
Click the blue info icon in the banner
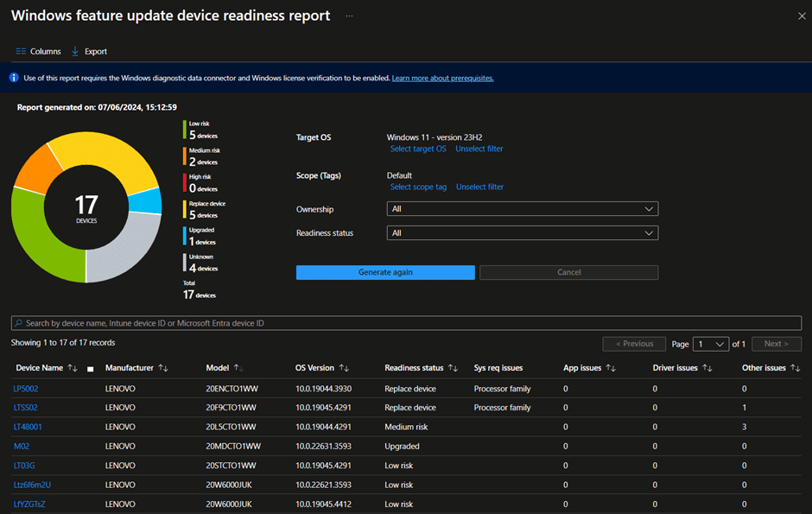14,78
